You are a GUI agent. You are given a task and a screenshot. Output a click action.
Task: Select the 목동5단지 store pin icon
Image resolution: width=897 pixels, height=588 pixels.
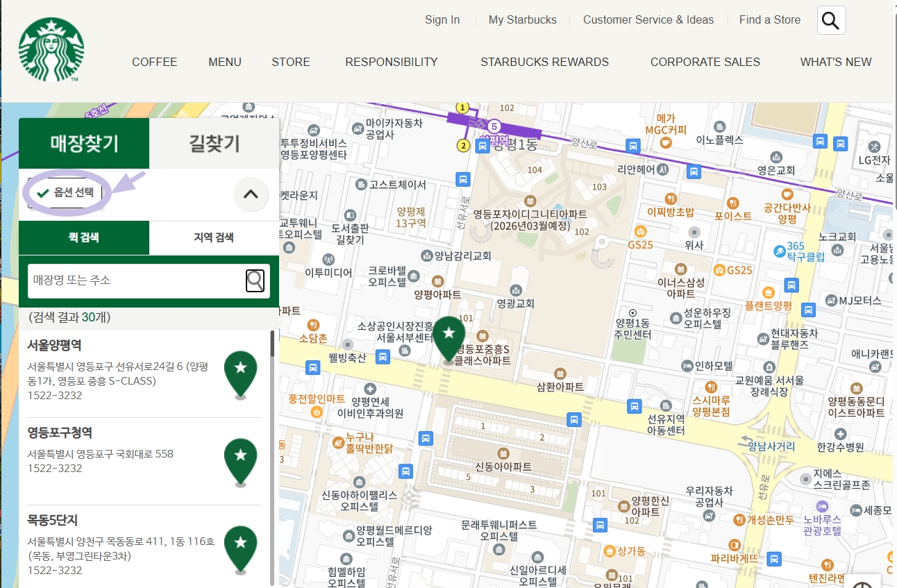240,551
